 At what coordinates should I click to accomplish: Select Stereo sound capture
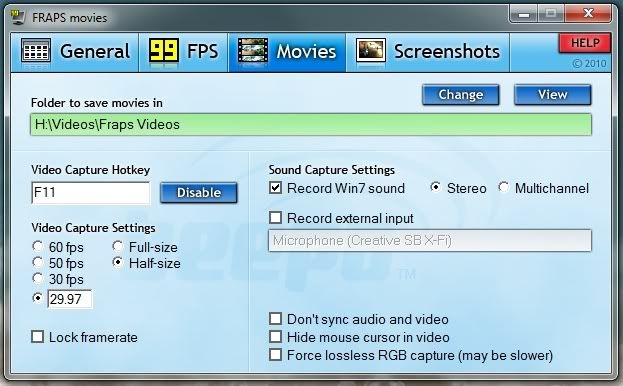[435, 187]
